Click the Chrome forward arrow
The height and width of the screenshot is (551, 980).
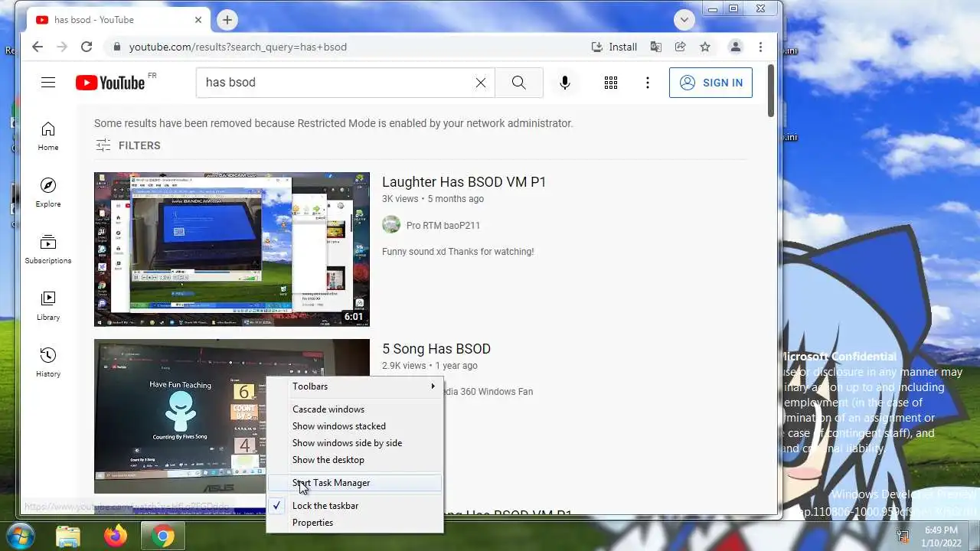[62, 47]
